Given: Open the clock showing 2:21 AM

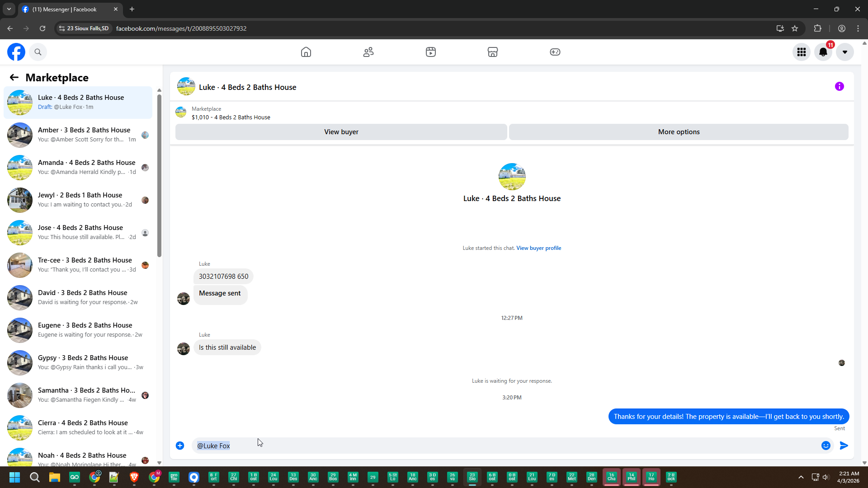Looking at the screenshot, I should [x=849, y=477].
